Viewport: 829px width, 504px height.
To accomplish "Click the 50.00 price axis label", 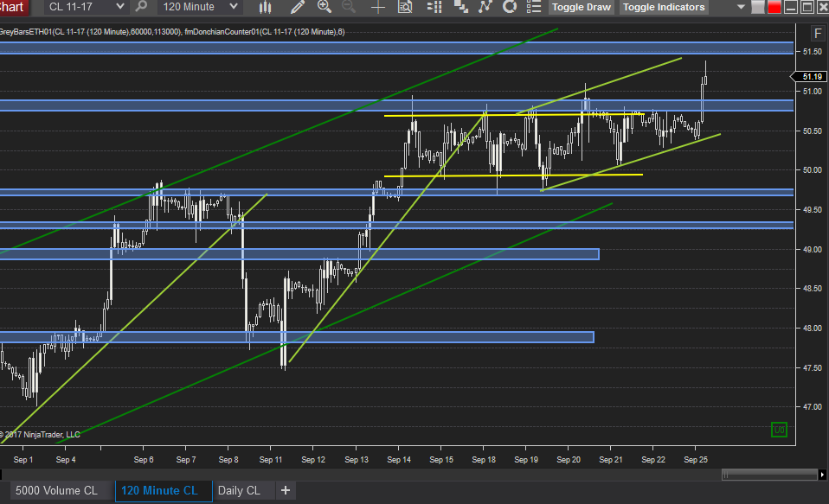I will point(812,170).
